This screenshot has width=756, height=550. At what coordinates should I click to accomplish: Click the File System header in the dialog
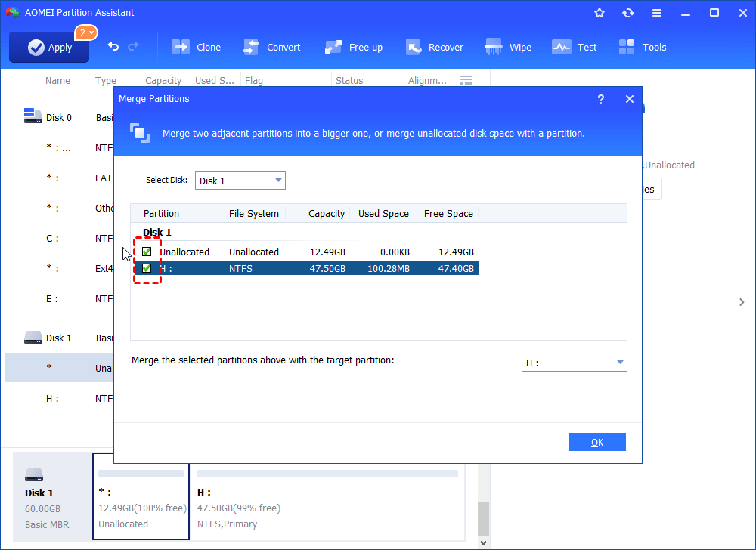tap(254, 213)
